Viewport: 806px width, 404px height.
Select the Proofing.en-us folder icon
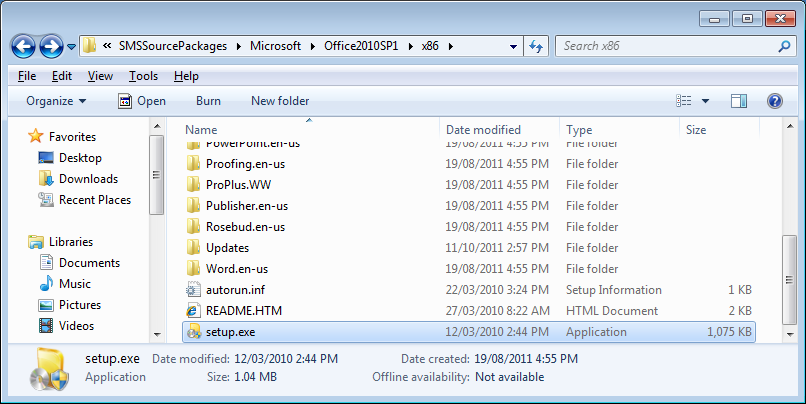193,164
